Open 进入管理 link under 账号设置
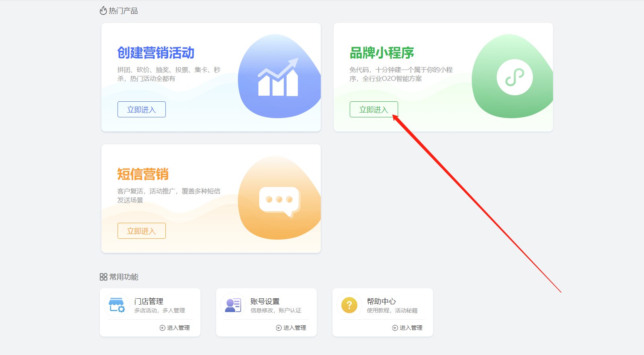Viewport: 644px width, 355px height. tap(291, 328)
